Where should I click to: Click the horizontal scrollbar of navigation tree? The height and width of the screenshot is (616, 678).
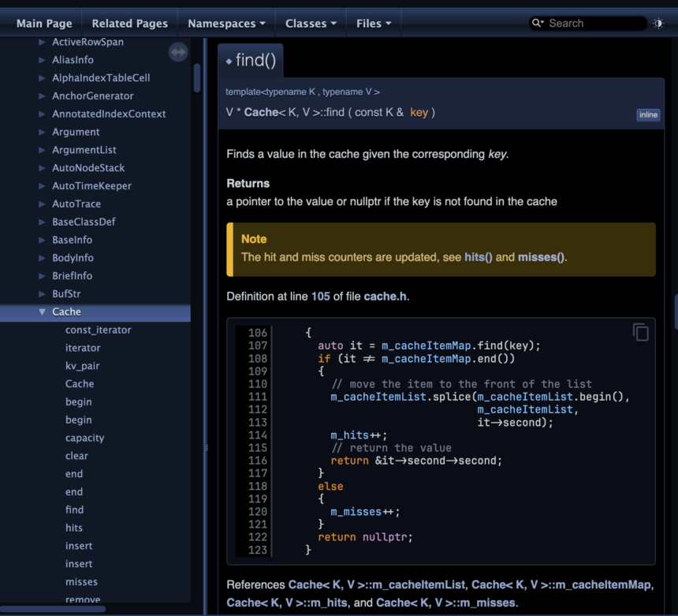point(53,609)
